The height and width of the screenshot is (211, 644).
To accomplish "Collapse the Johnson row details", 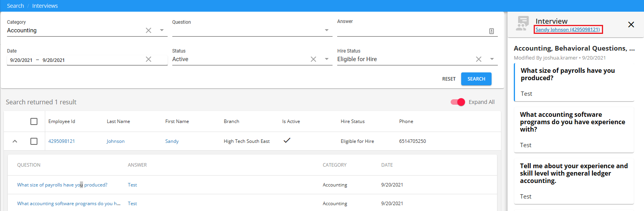I will [x=15, y=141].
